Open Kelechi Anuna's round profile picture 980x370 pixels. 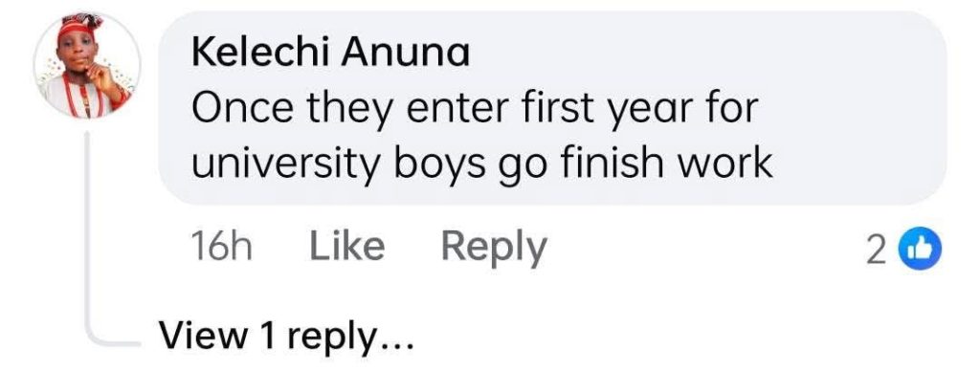(87, 66)
